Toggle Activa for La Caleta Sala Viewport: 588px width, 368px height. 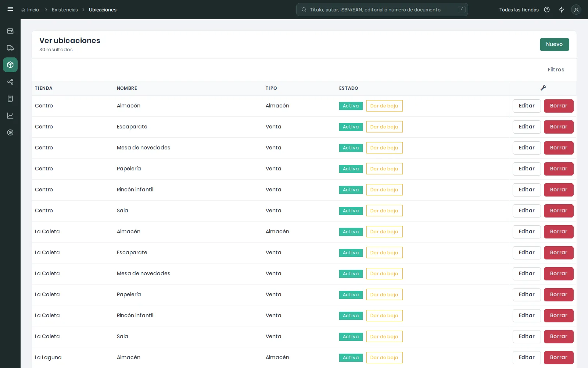point(351,337)
